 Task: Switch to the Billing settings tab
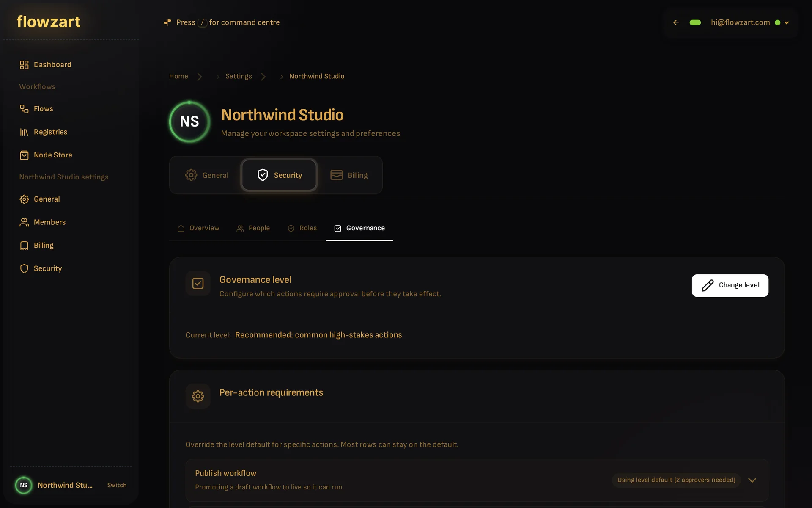click(349, 175)
